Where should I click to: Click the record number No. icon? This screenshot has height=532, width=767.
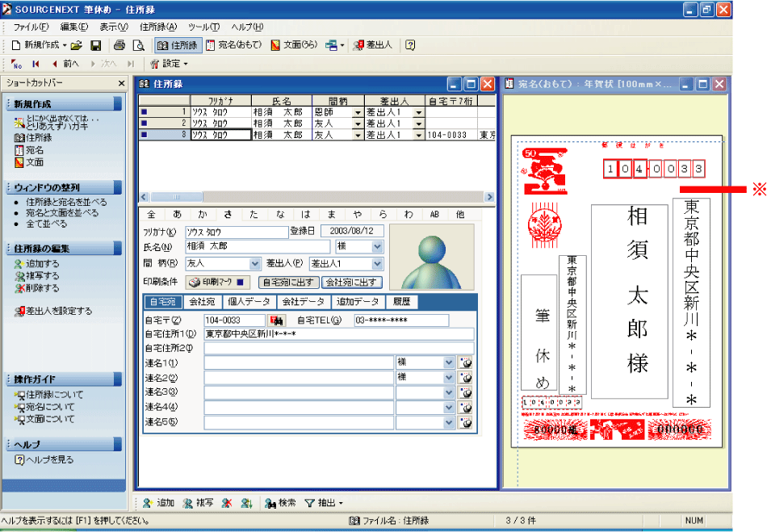point(17,64)
